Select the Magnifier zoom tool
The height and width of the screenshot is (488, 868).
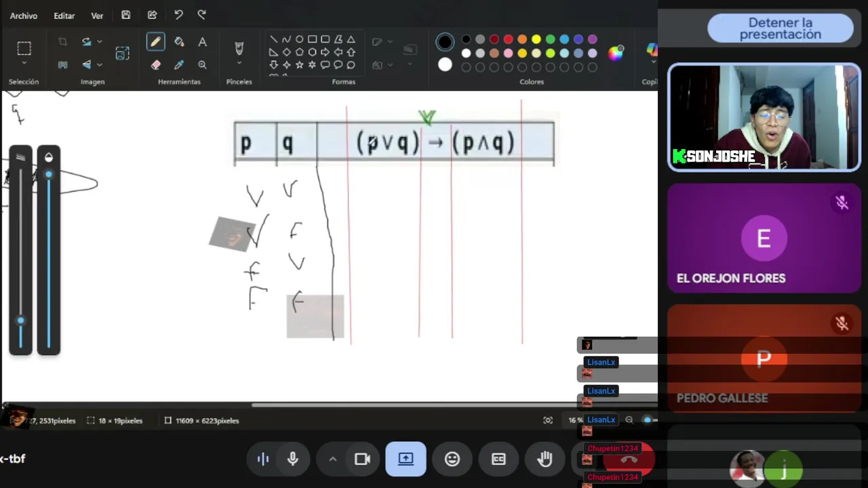point(202,65)
